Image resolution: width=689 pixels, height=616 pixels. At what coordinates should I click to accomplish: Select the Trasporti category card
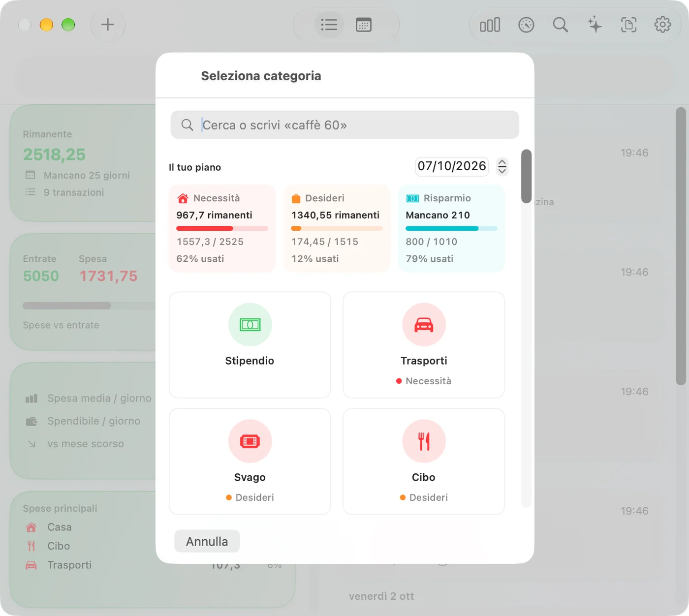point(424,345)
